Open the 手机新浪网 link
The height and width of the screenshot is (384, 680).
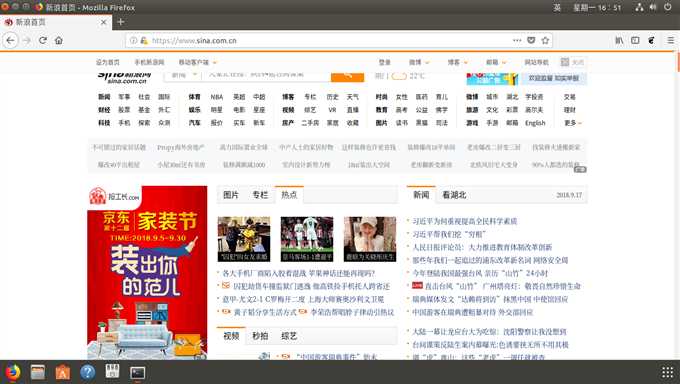pos(149,62)
